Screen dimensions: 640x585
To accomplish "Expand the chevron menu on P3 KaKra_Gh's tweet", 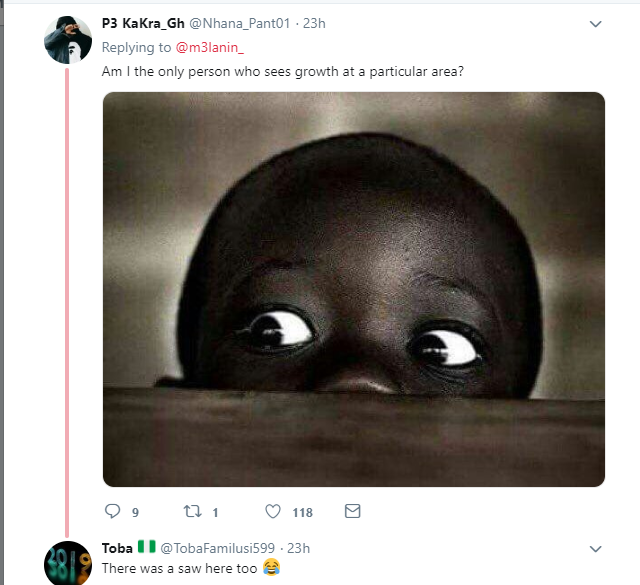I will click(x=596, y=24).
